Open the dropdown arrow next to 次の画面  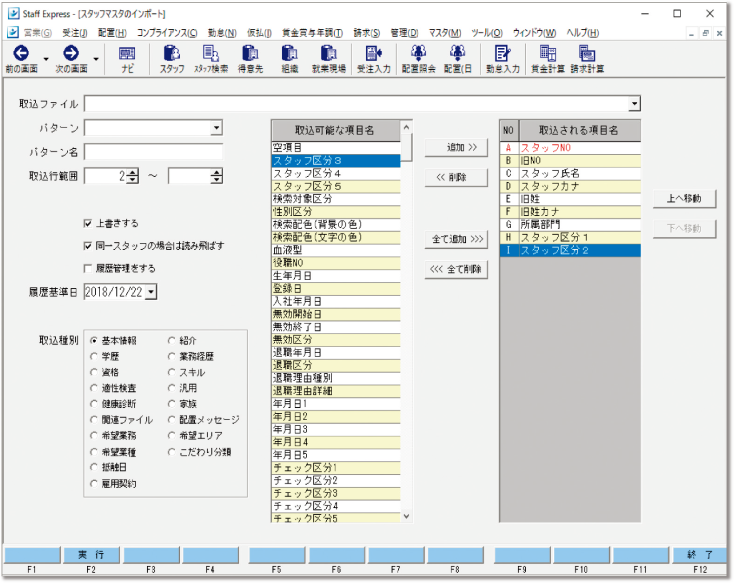96,59
